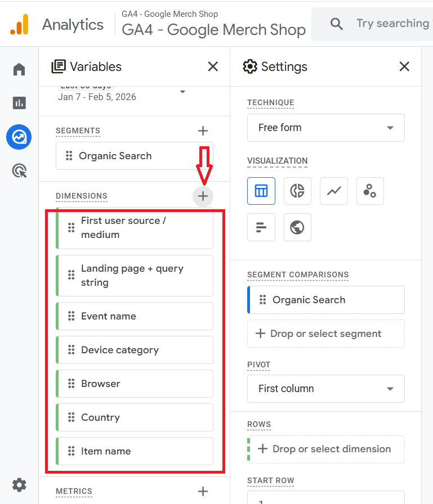Click the VISUALIZATION label

point(277,161)
